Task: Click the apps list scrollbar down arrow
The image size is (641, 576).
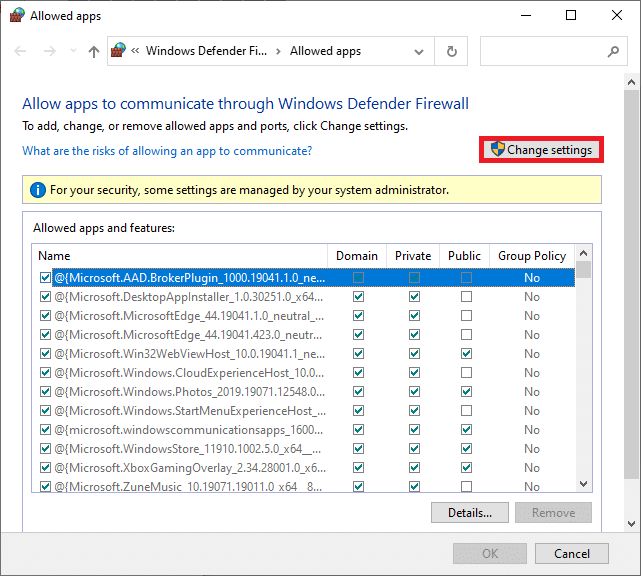Action: 584,485
